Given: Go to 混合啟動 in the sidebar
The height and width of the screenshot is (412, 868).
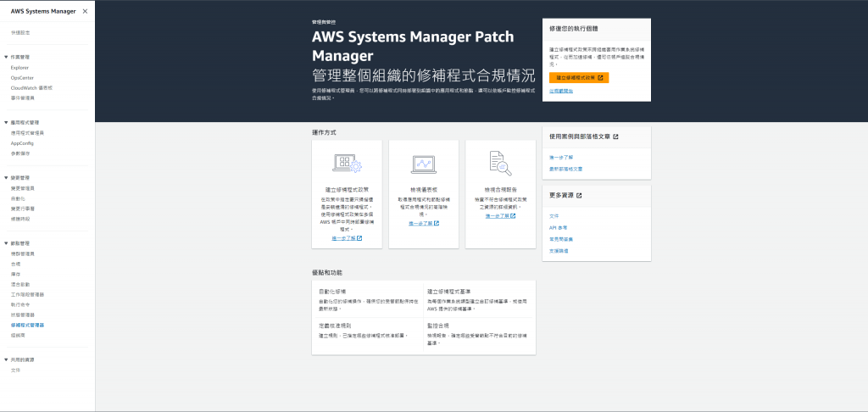Looking at the screenshot, I should point(20,284).
